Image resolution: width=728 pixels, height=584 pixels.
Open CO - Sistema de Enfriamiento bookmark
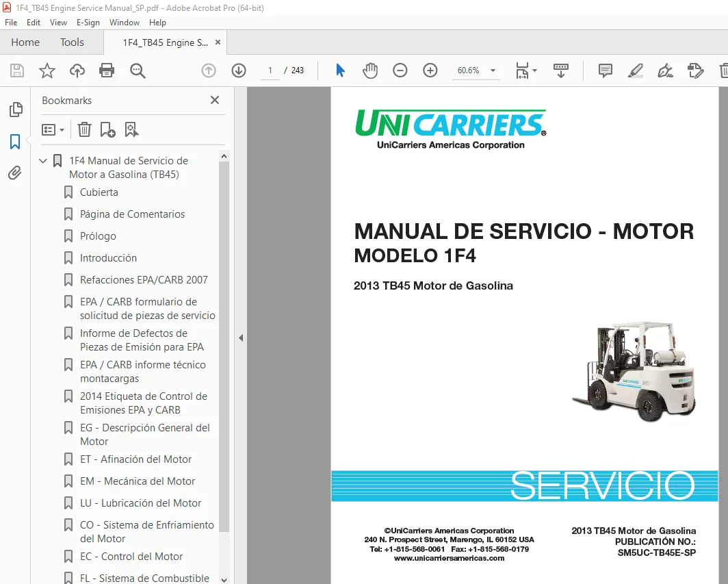146,531
